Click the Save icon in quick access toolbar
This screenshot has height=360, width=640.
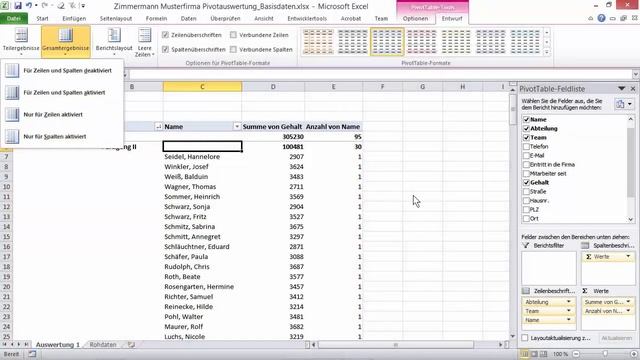[18, 6]
